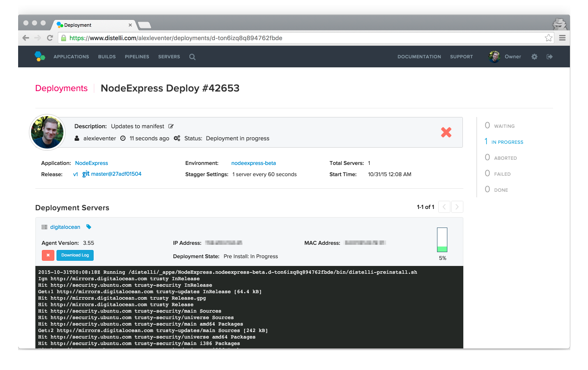This screenshot has height=370, width=588.
Task: Click 'Pre Install: In Progress' state text
Action: pos(251,256)
